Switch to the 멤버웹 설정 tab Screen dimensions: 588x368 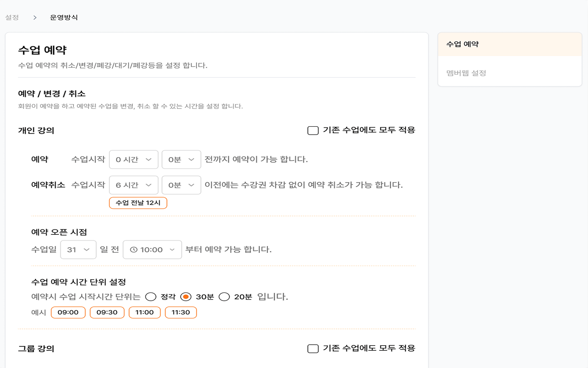[466, 73]
